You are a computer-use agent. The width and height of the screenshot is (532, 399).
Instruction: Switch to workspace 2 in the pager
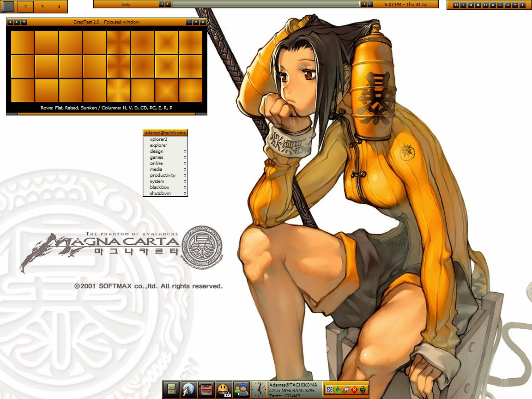point(25,6)
